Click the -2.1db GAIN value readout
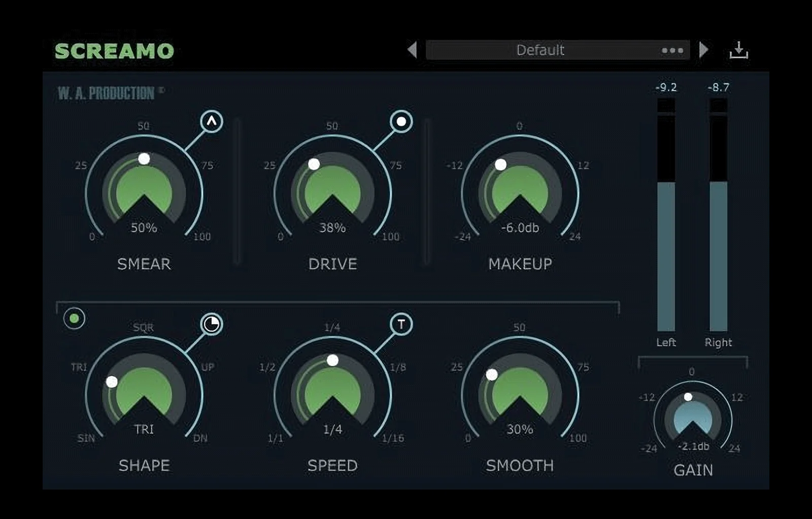This screenshot has width=812, height=519. 694,446
